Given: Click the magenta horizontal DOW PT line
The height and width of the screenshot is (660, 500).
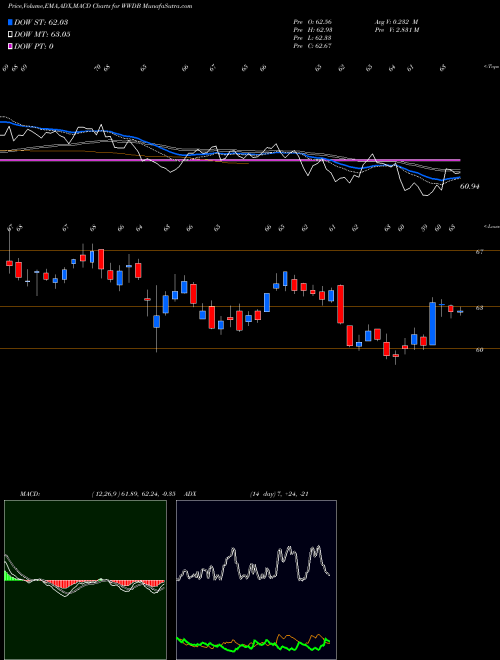Looking at the screenshot, I should [230, 160].
